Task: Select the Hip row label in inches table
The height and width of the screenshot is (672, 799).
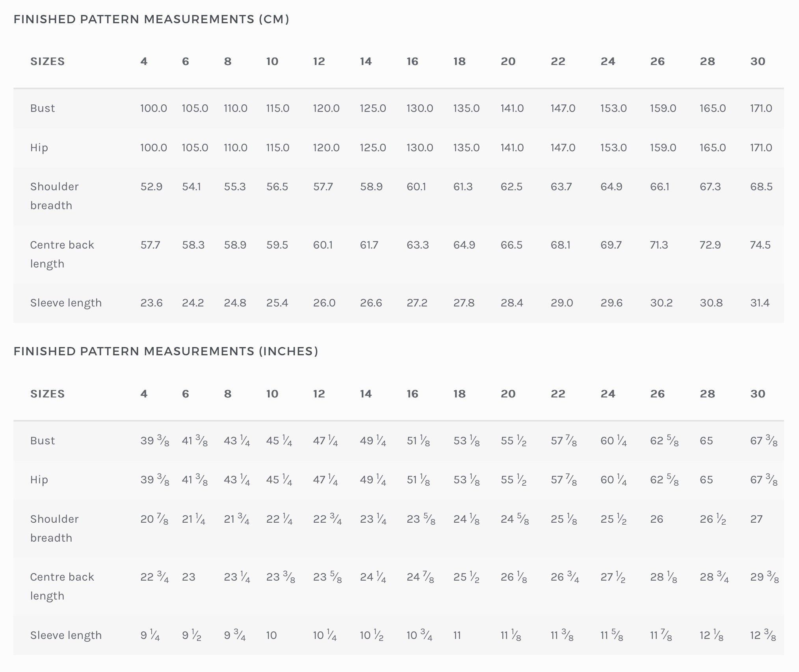Action: 39,480
